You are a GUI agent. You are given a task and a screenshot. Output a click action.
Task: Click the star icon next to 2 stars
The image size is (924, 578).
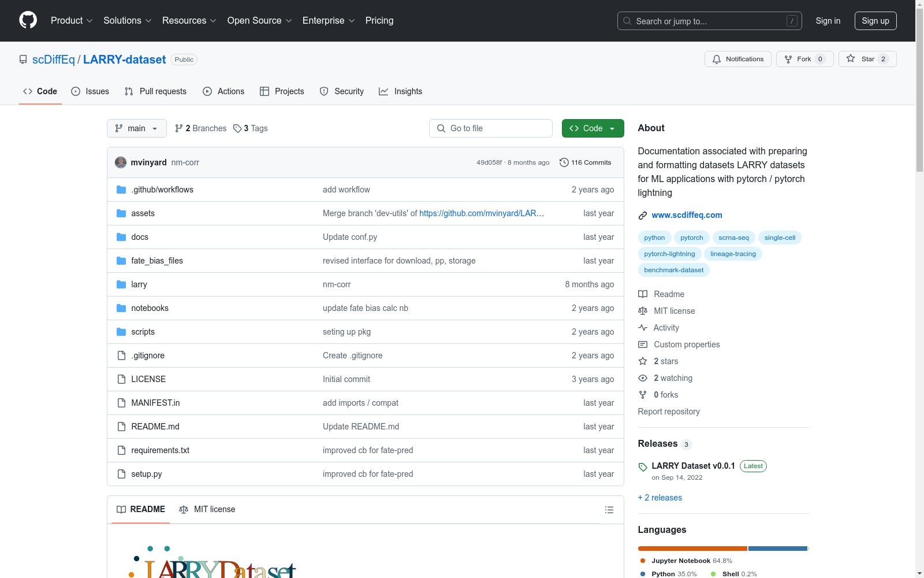click(x=643, y=361)
